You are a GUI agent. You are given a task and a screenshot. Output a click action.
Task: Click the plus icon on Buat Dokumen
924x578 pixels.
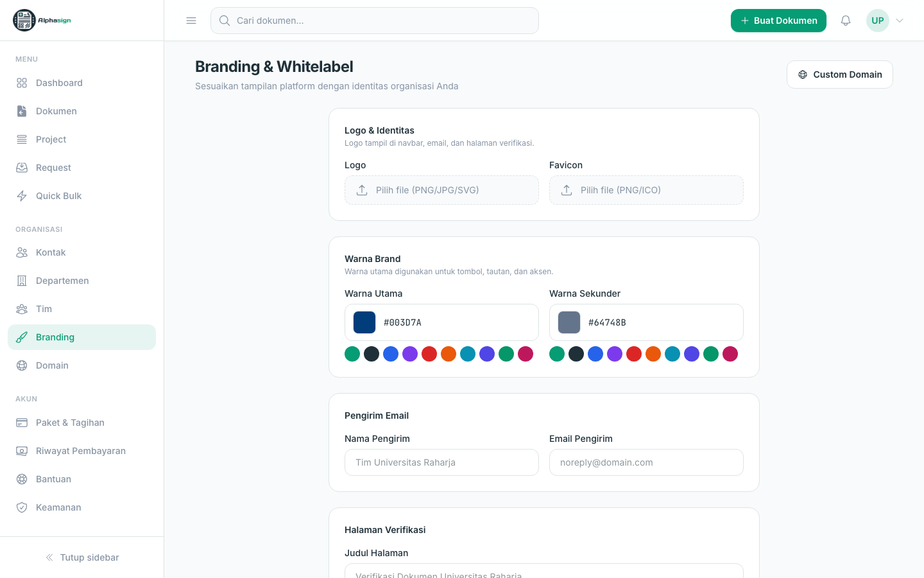point(745,21)
